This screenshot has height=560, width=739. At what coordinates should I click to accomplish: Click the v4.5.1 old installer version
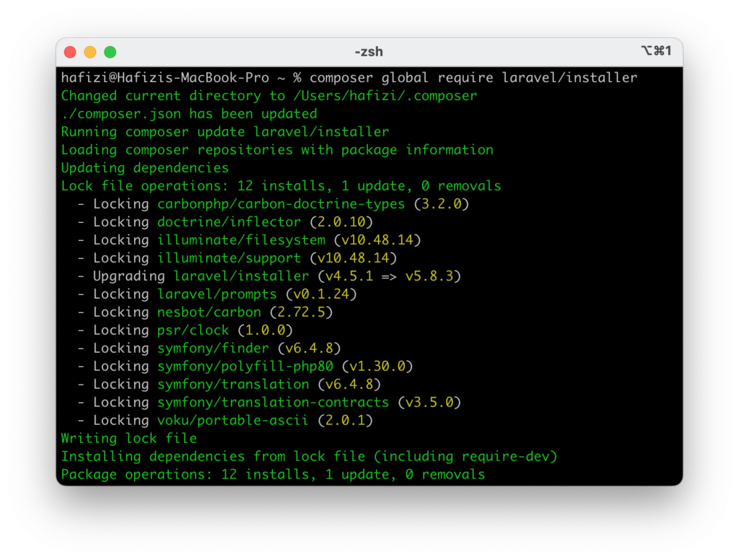tap(349, 276)
